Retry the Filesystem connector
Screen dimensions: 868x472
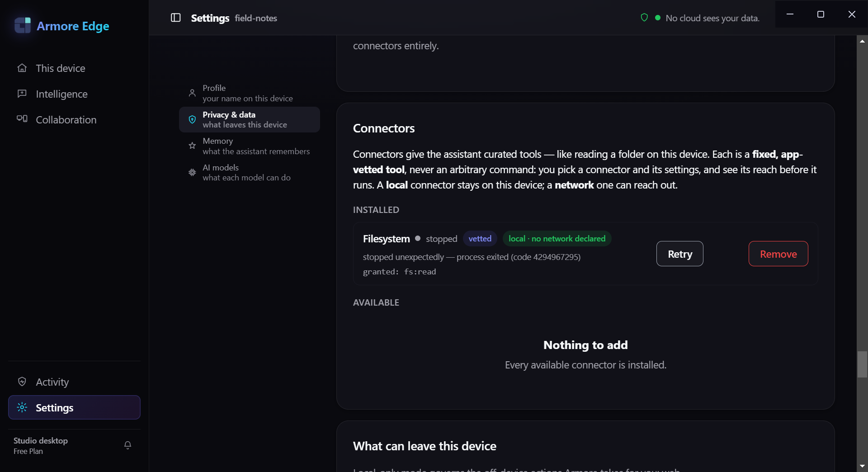click(680, 254)
